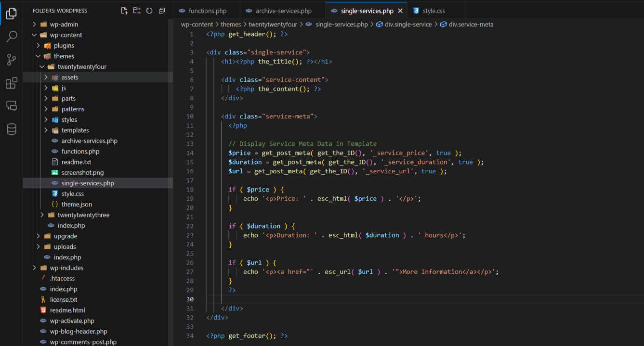The width and height of the screenshot is (644, 346).
Task: Click the New File icon in explorer header
Action: tap(124, 11)
